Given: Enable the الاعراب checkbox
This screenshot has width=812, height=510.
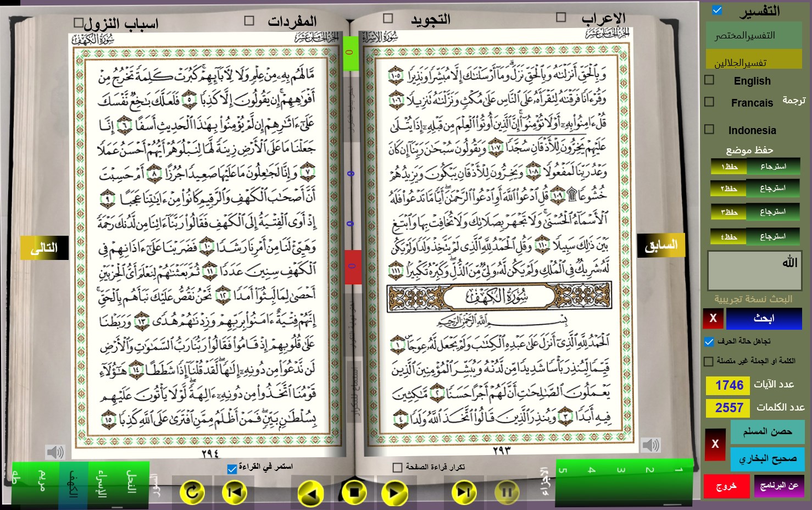Looking at the screenshot, I should click(561, 17).
